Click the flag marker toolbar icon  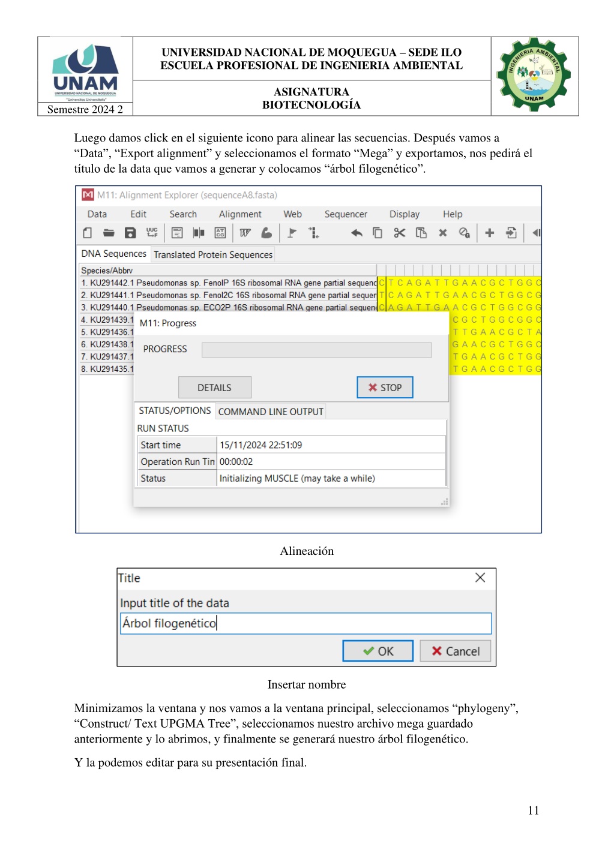point(292,233)
